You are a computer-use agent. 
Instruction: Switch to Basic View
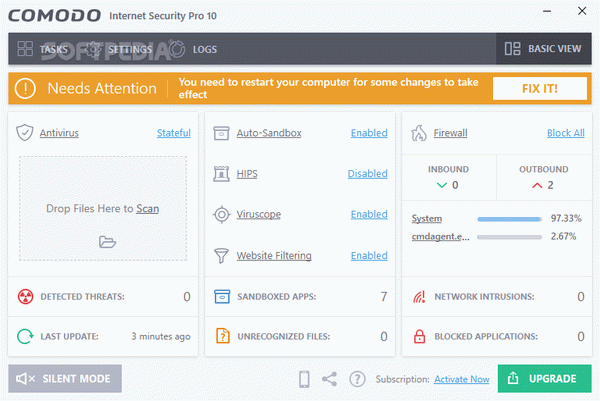tap(544, 49)
